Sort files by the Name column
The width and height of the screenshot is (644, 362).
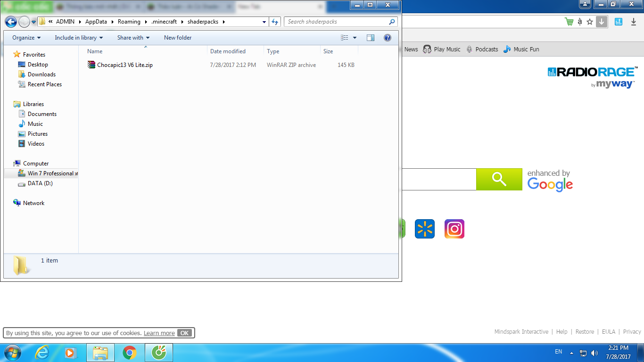(x=146, y=51)
